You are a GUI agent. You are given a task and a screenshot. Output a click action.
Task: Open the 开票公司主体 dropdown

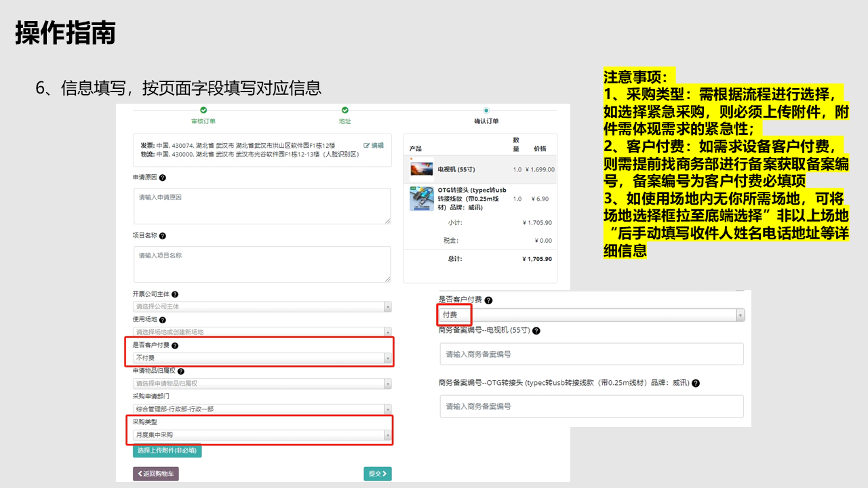pos(262,306)
